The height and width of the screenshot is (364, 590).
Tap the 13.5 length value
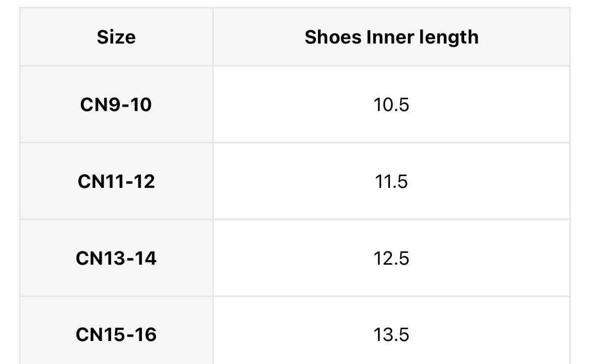(x=391, y=335)
